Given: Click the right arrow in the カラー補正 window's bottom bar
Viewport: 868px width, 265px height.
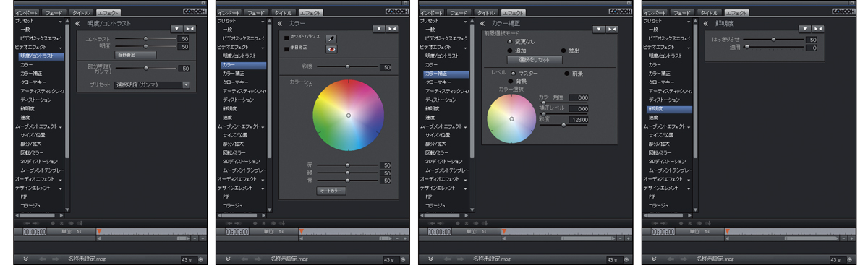Looking at the screenshot, I should click(461, 259).
